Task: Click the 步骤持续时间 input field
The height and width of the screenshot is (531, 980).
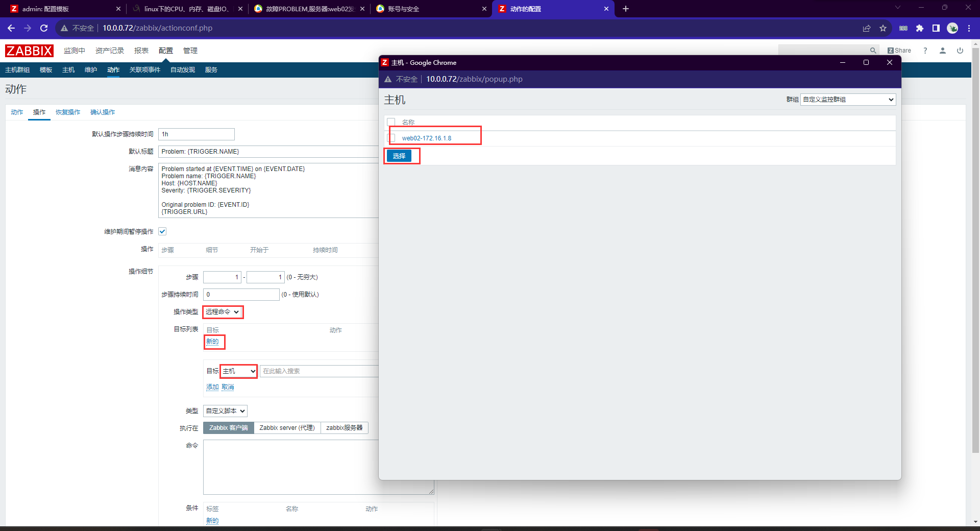Action: tap(241, 295)
